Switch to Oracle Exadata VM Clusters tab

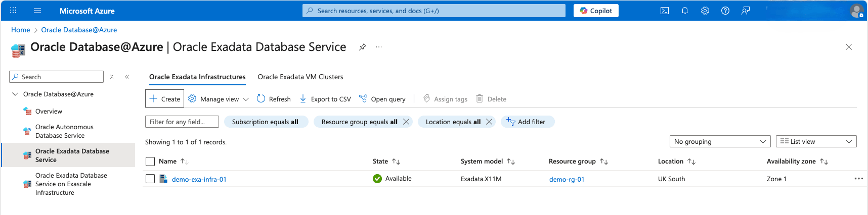(300, 77)
